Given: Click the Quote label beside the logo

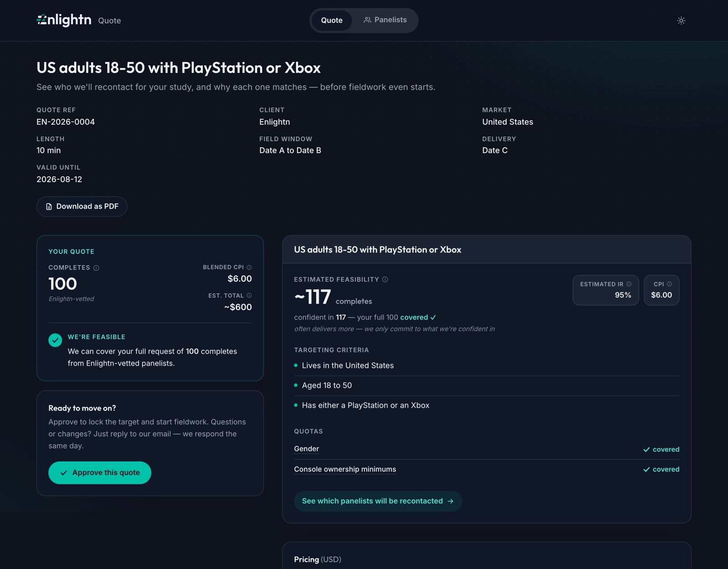Looking at the screenshot, I should point(110,20).
